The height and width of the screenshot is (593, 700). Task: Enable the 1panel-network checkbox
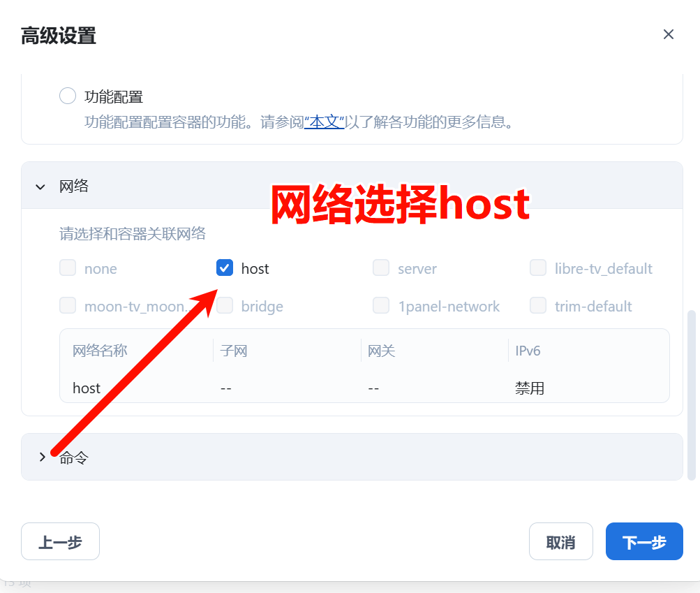point(381,306)
